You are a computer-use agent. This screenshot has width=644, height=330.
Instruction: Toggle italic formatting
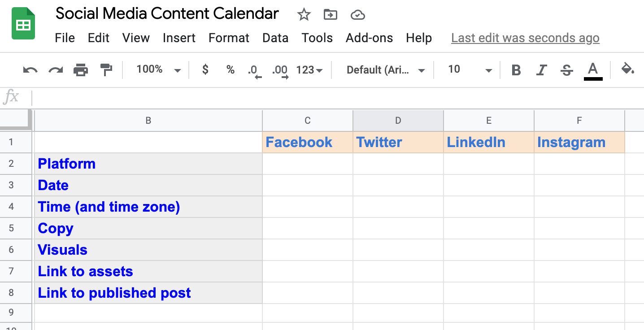coord(542,70)
